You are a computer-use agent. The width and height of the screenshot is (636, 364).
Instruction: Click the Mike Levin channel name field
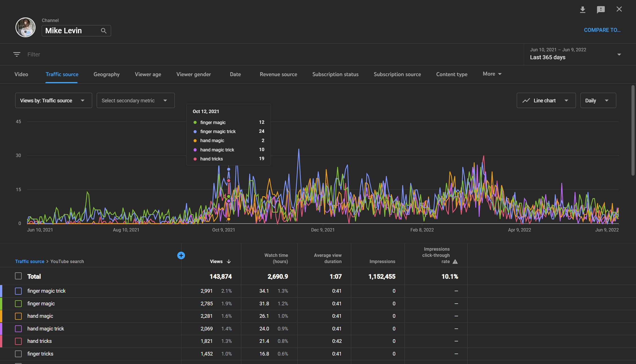pyautogui.click(x=76, y=31)
